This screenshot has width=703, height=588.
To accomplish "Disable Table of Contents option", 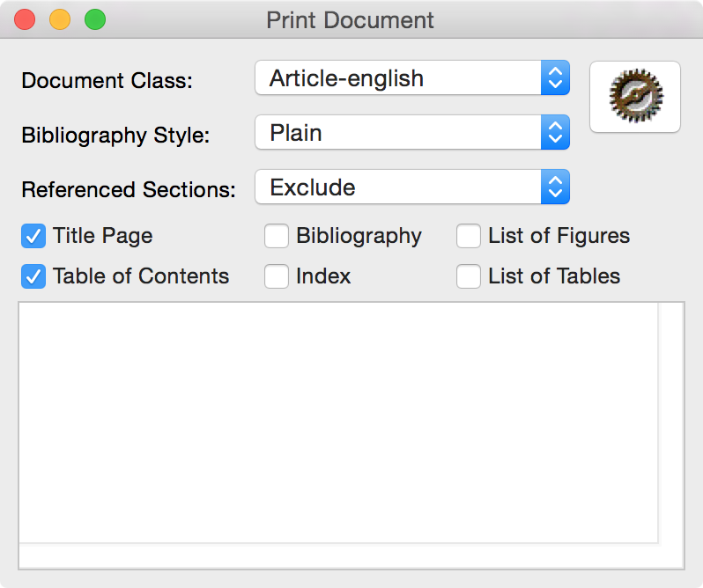I will (33, 276).
